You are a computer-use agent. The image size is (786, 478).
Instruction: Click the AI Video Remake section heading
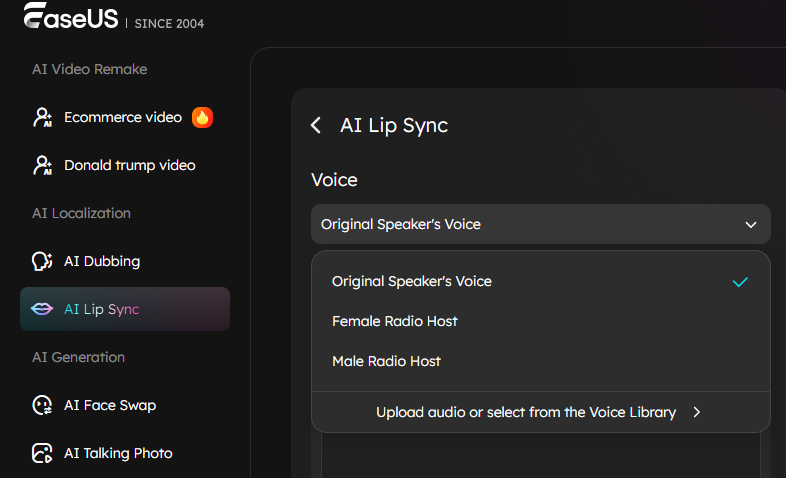tap(90, 69)
